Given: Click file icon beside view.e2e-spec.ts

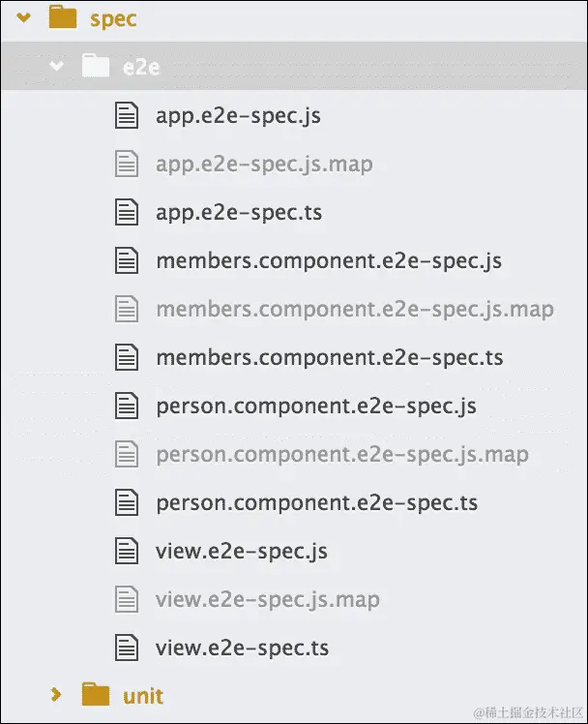Looking at the screenshot, I should click(127, 648).
